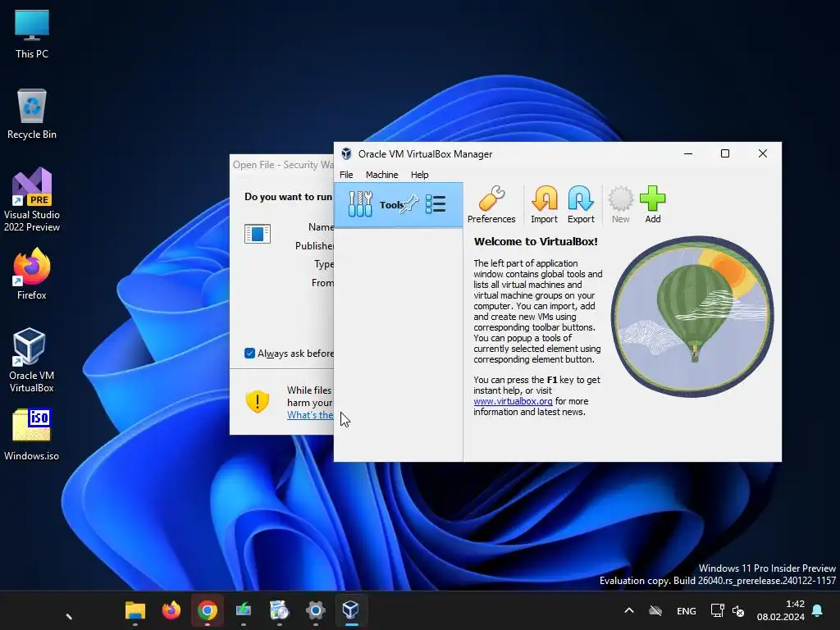Open the File menu in VirtualBox Manager
Image resolution: width=840 pixels, height=630 pixels.
(346, 175)
